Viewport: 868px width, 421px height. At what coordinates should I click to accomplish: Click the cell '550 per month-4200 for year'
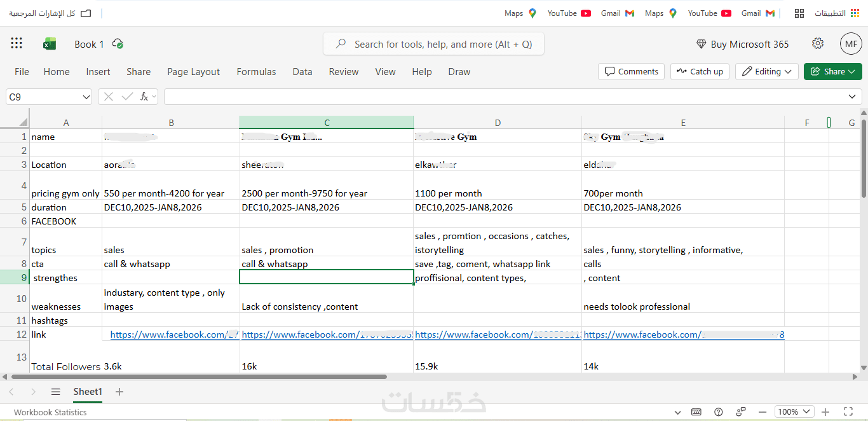[171, 185]
